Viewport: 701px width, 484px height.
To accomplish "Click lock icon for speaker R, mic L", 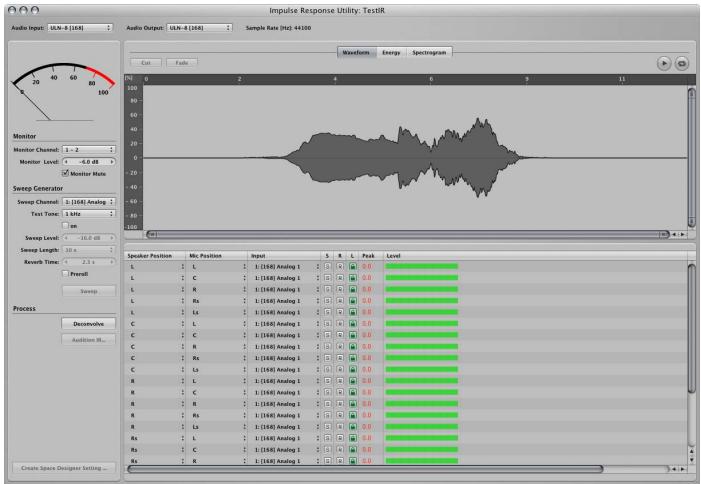I will [352, 381].
